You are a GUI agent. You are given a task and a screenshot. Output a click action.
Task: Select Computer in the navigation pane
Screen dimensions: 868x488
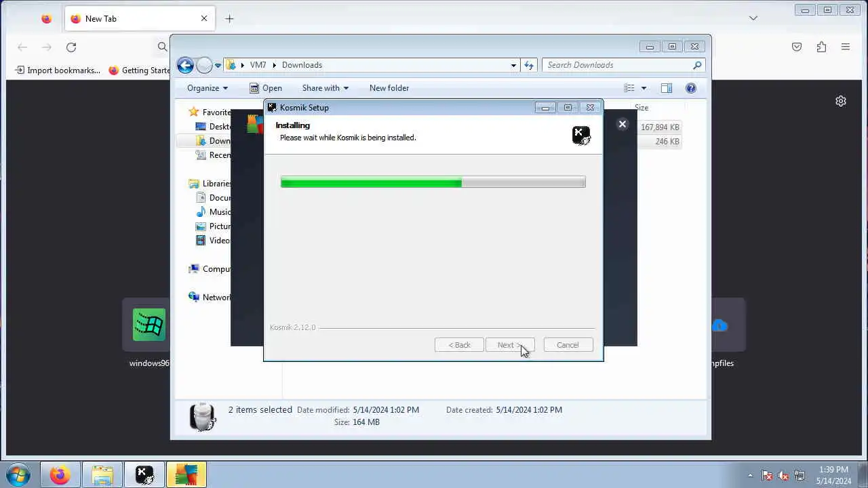point(210,269)
